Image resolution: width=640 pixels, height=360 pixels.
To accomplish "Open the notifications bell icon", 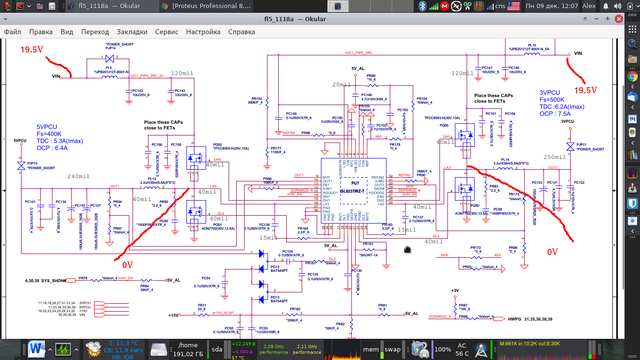I will (x=606, y=6).
